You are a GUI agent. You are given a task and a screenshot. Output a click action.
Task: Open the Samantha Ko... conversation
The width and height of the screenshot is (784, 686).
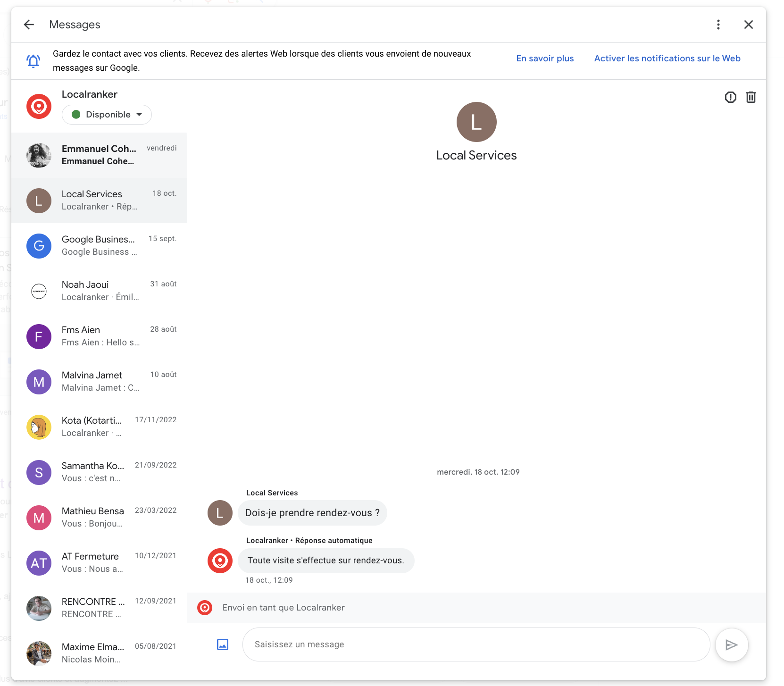[99, 472]
